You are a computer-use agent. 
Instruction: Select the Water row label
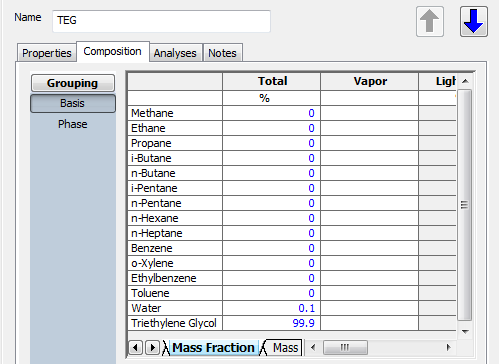[x=175, y=308]
